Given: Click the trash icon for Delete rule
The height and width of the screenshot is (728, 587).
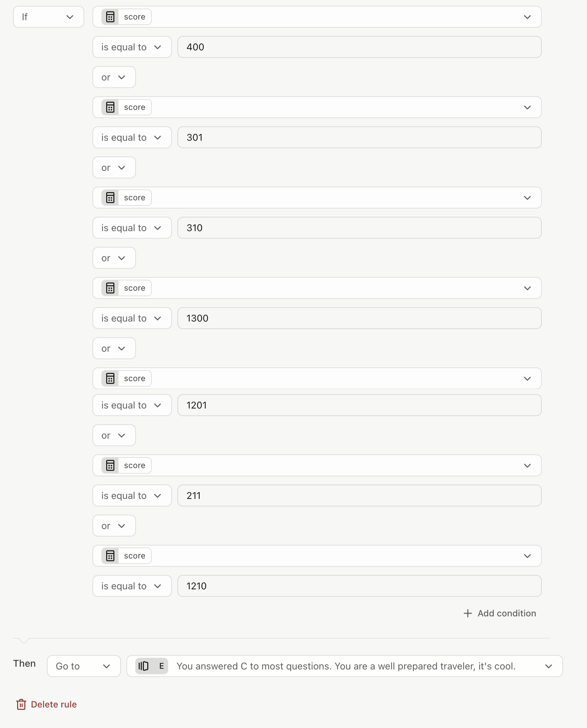Looking at the screenshot, I should point(21,704).
